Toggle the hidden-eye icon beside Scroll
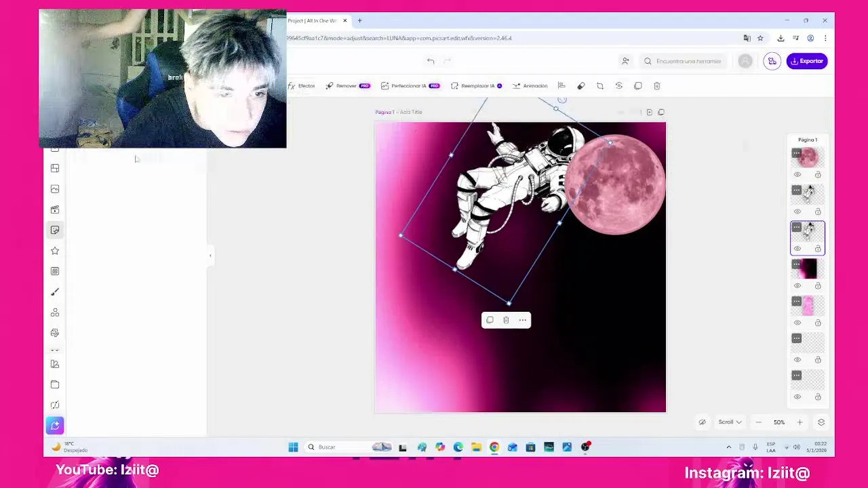Screen dimensions: 868x488 [703, 422]
